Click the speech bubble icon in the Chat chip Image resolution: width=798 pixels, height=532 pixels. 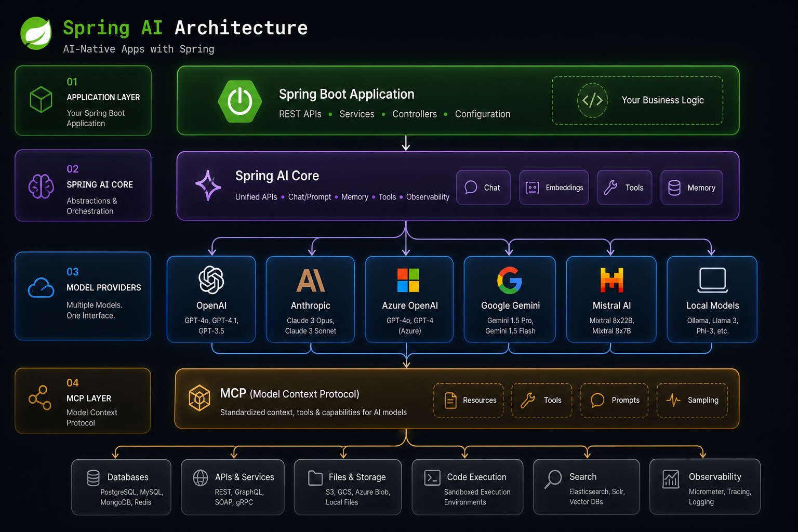(x=471, y=187)
